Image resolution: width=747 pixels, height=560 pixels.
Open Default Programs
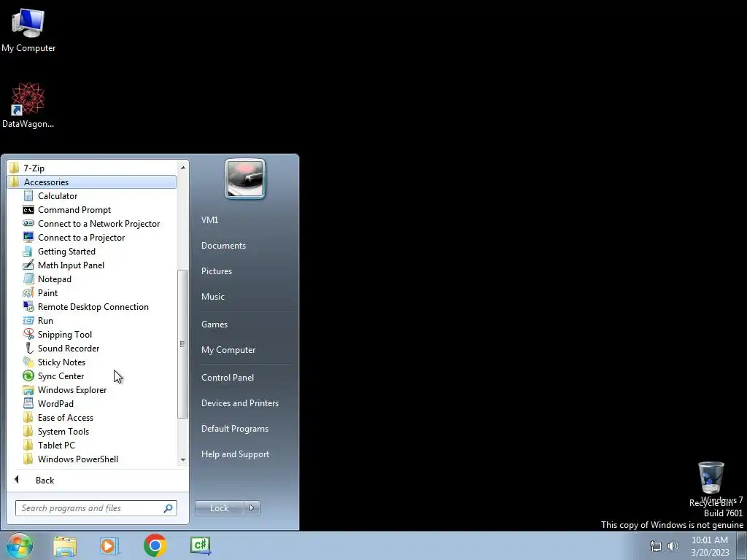click(x=235, y=429)
